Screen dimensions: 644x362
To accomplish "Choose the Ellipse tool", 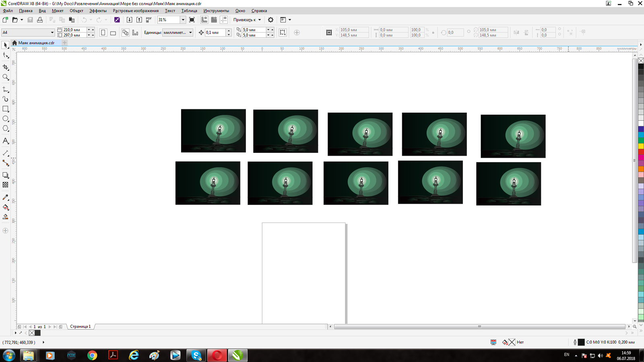I will click(6, 119).
